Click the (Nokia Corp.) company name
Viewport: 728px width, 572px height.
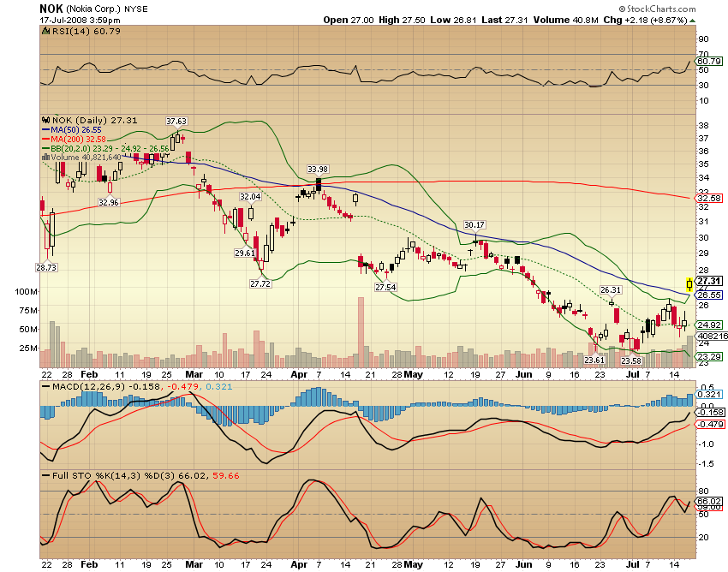click(x=93, y=9)
